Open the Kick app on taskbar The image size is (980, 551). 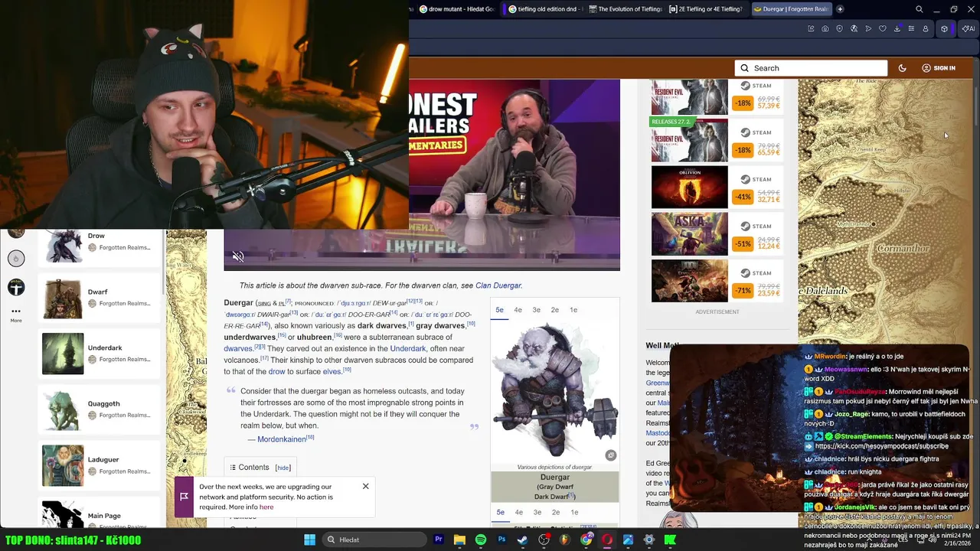pos(670,540)
